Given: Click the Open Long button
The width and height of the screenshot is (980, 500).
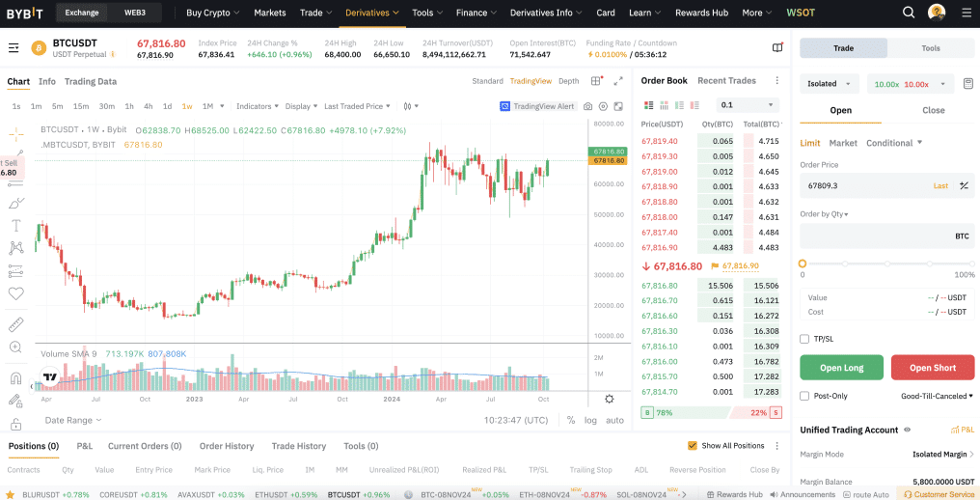Looking at the screenshot, I should [x=841, y=368].
